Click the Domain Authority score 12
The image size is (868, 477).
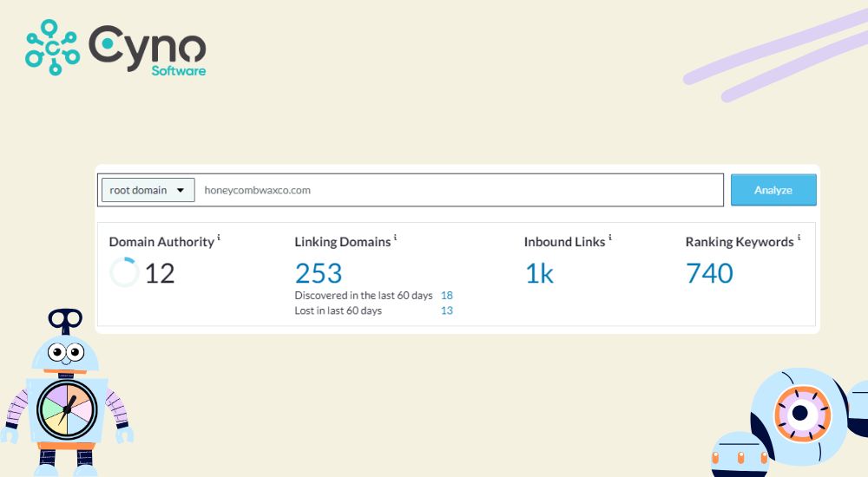[160, 274]
